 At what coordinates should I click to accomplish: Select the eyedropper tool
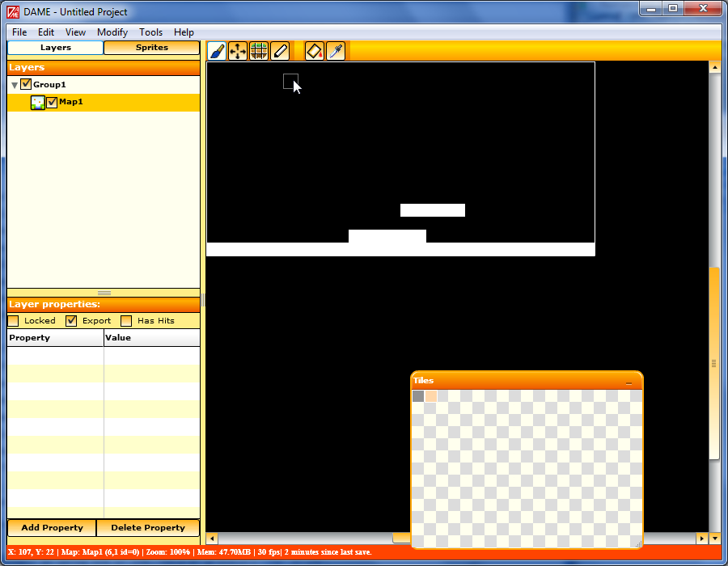336,51
